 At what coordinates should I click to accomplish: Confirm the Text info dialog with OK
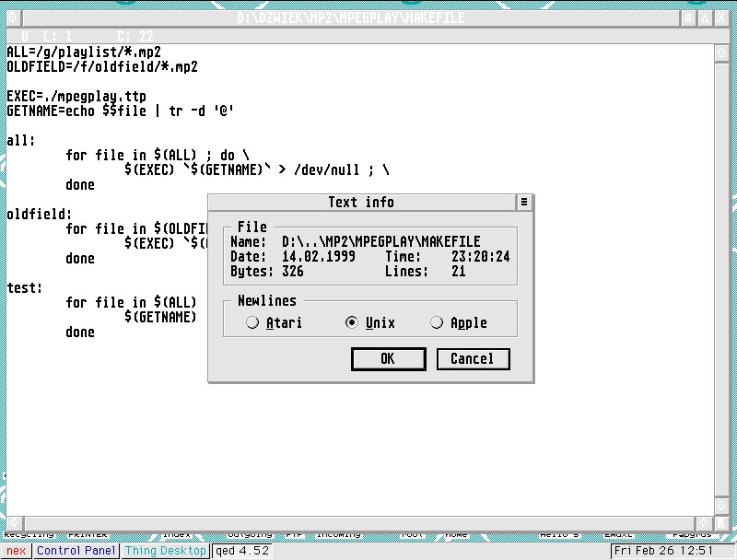click(388, 359)
